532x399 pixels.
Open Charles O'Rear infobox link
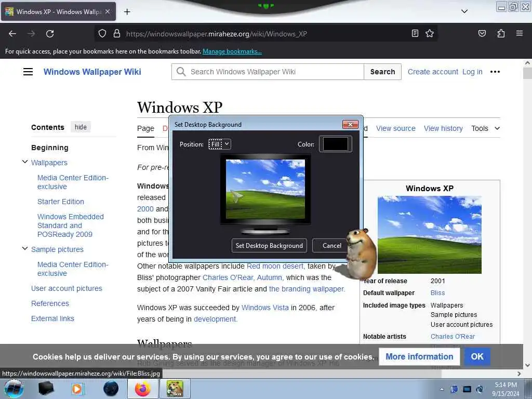tap(453, 337)
